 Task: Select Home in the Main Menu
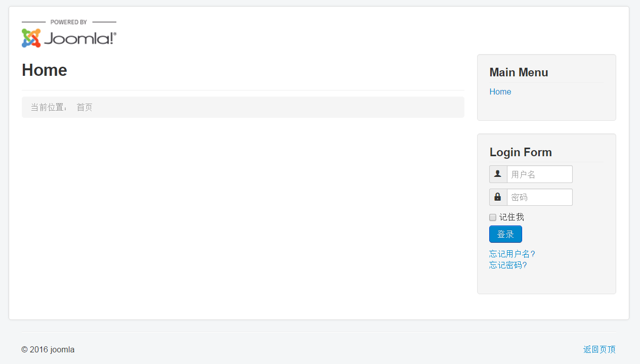click(500, 92)
